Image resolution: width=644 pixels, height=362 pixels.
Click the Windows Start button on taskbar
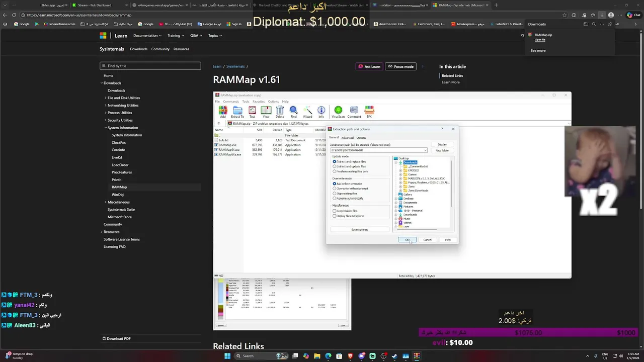(x=227, y=356)
